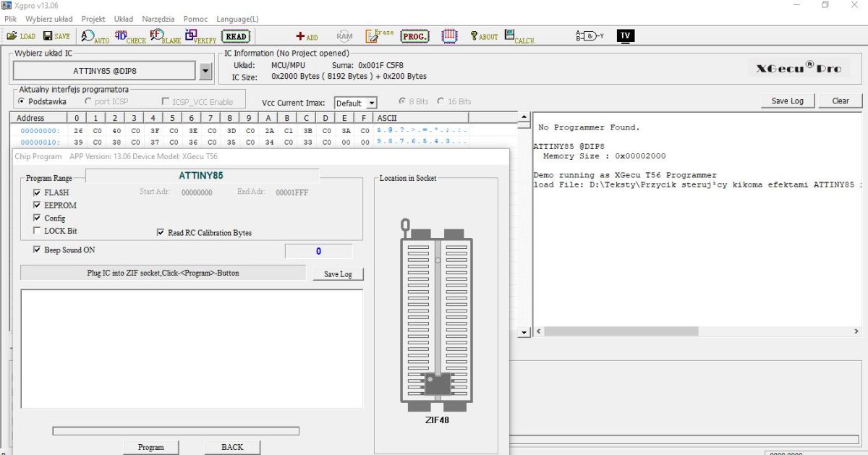The width and height of the screenshot is (868, 455).
Task: Toggle Read RC Calibration Bytes checkbox
Action: pos(161,233)
